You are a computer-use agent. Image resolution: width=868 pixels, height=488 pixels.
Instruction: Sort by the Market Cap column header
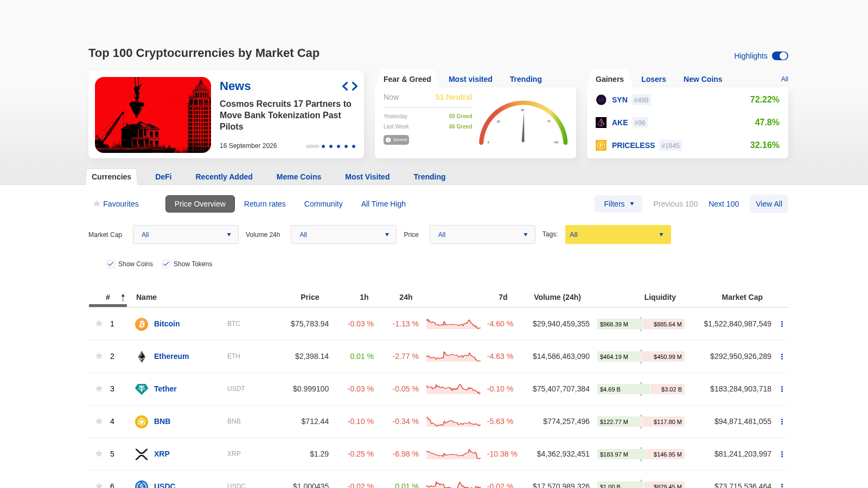[742, 297]
